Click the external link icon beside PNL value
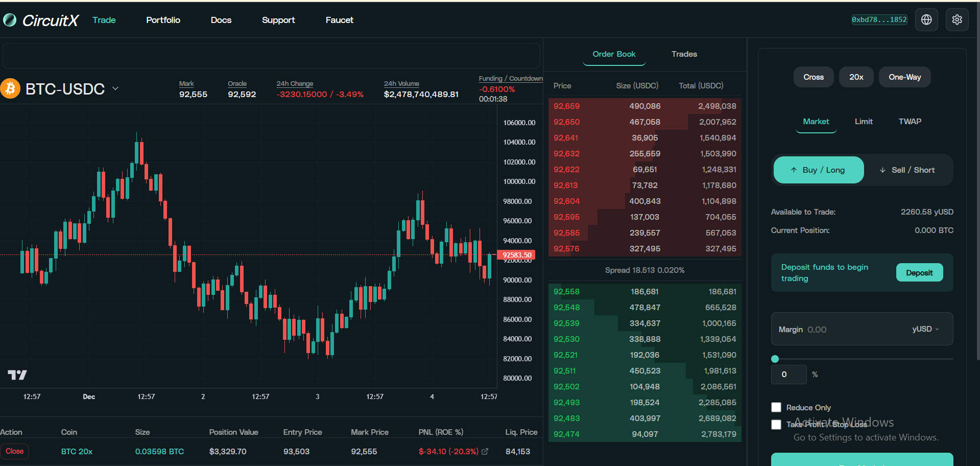The image size is (980, 466). click(x=485, y=452)
